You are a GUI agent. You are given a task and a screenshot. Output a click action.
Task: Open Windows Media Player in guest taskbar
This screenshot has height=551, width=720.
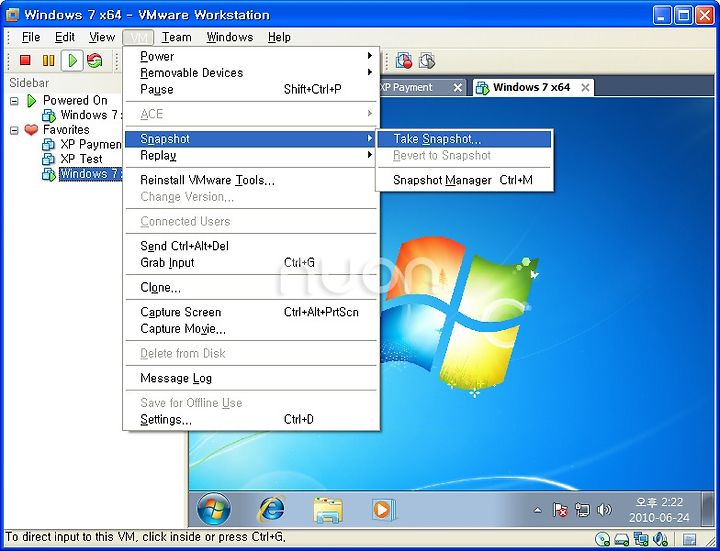384,510
